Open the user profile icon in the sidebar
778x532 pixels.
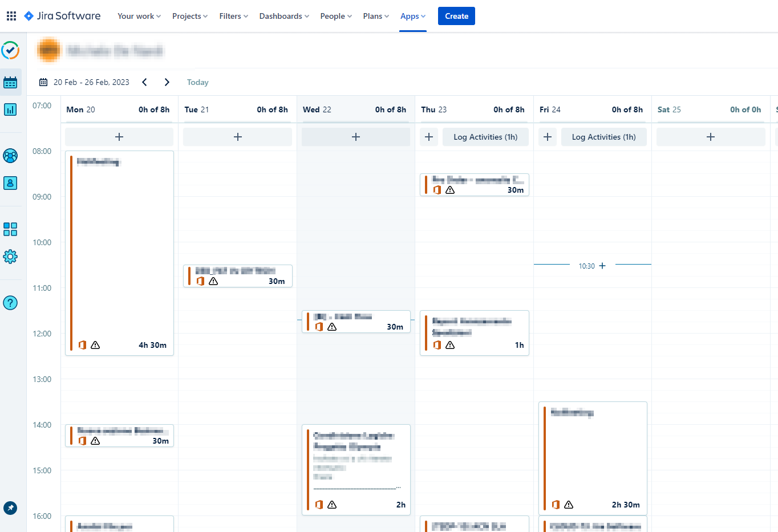click(x=10, y=183)
